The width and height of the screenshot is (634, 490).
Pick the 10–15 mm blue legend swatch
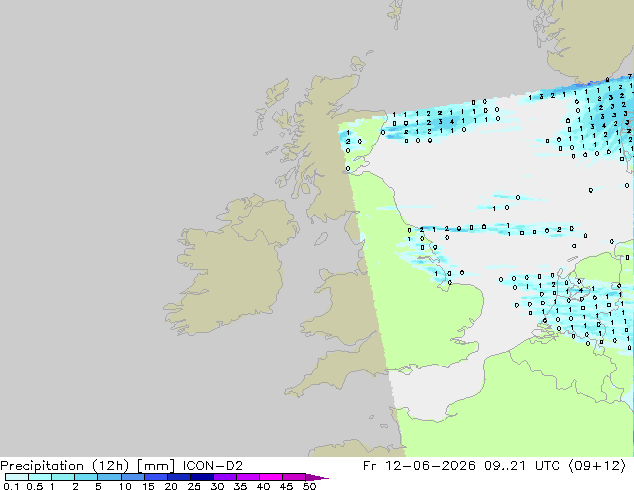click(133, 477)
